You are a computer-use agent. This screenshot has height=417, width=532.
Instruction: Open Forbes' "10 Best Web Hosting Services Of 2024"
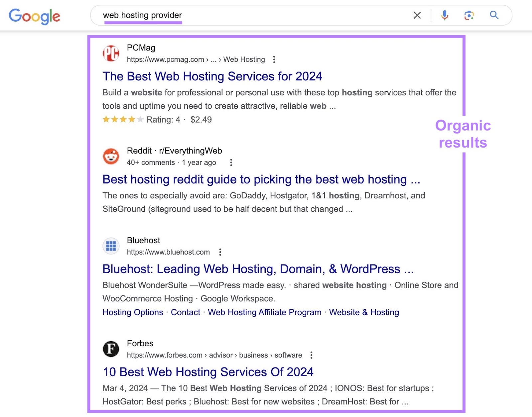tap(208, 372)
